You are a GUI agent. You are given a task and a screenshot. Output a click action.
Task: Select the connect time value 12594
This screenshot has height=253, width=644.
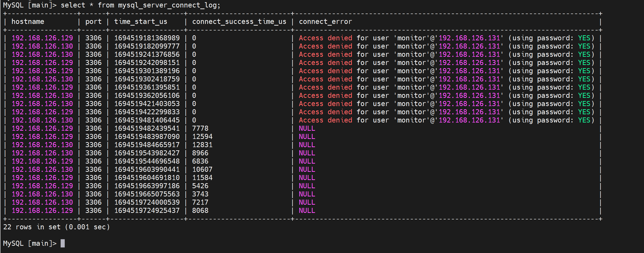[202, 137]
